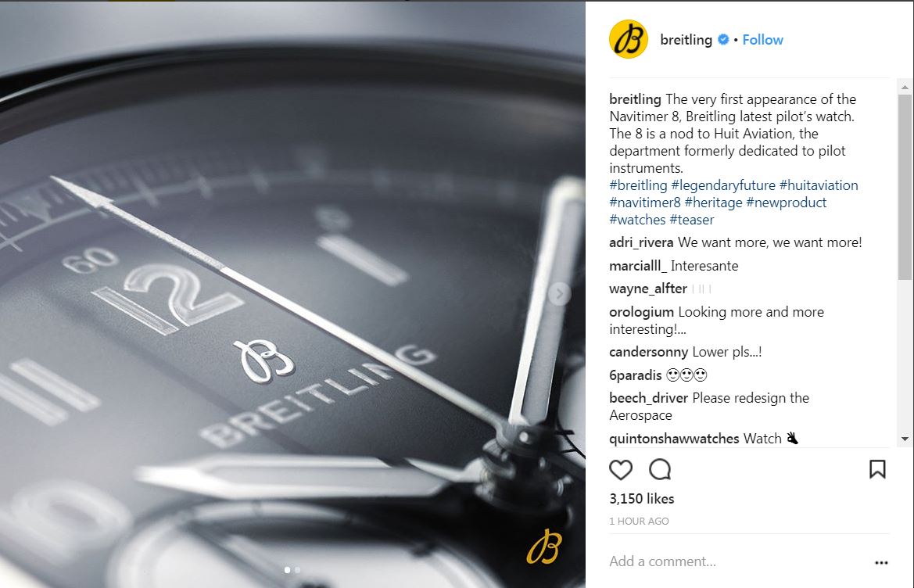Viewport: 914px width, 588px height.
Task: Select the first carousel dot indicator
Action: click(x=287, y=570)
